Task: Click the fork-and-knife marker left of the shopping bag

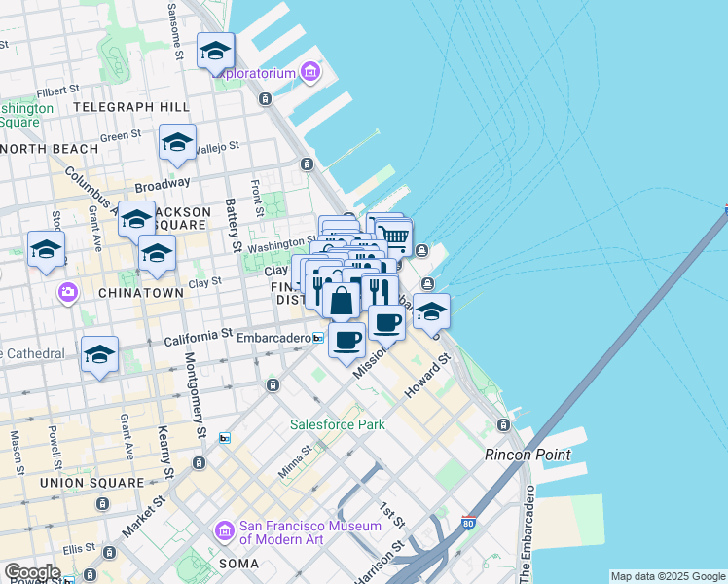Action: point(317,291)
